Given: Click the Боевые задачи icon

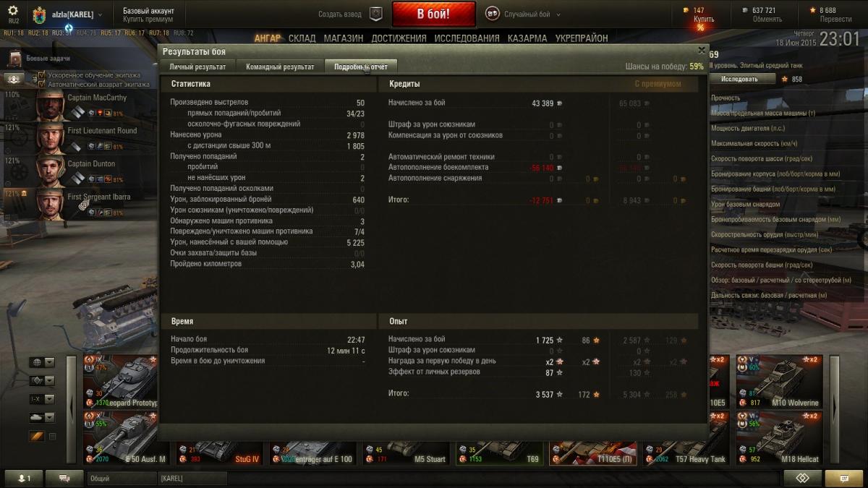Looking at the screenshot, I should click(14, 58).
